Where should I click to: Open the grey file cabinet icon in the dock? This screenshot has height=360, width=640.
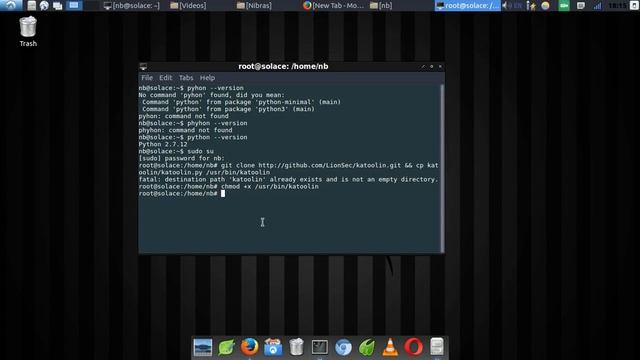pyautogui.click(x=437, y=347)
